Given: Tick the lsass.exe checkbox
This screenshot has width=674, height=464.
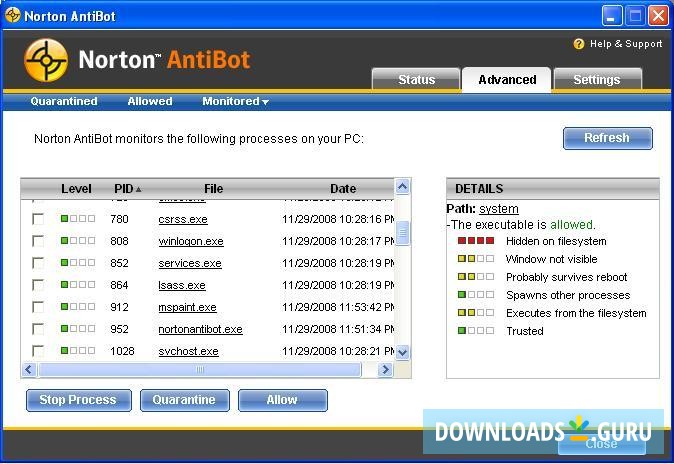Looking at the screenshot, I should pyautogui.click(x=38, y=285).
